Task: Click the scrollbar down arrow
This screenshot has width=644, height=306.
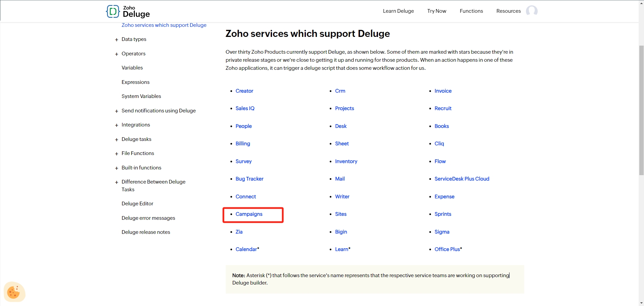Action: click(641, 303)
